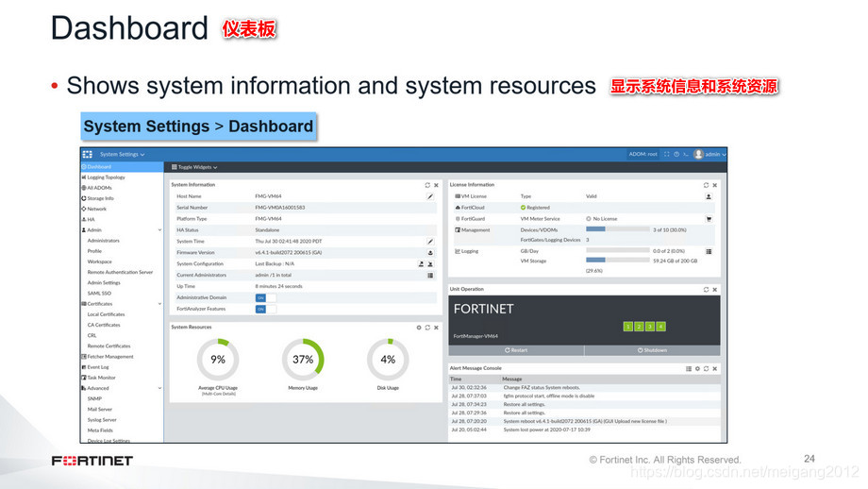Refresh the System Resources widget
The height and width of the screenshot is (489, 868).
point(427,328)
